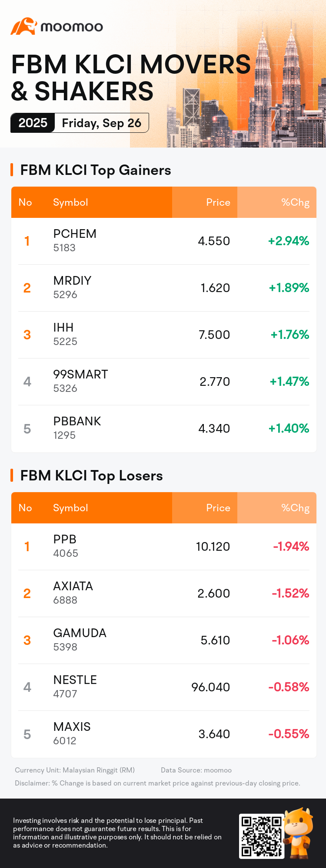Click the 2025 year badge
The image size is (326, 868).
(33, 123)
